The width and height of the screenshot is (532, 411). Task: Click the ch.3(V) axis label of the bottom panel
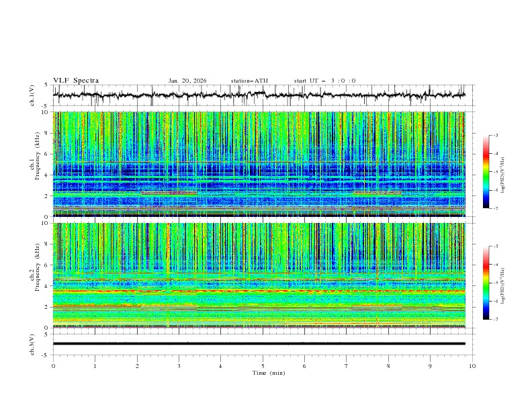coord(34,343)
